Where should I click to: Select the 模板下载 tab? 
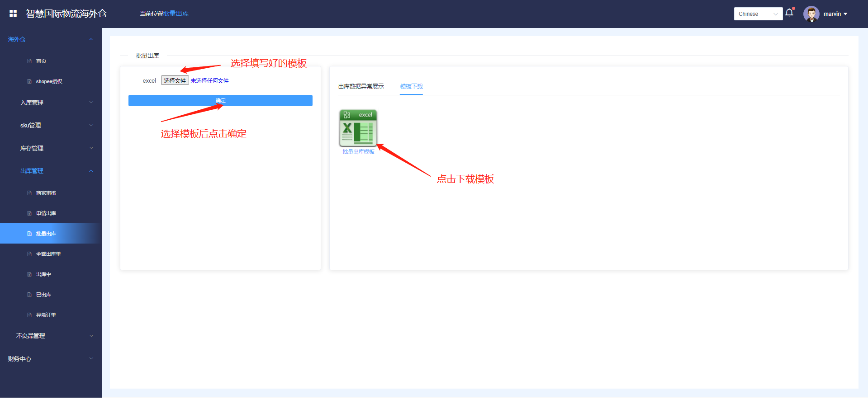pyautogui.click(x=411, y=86)
